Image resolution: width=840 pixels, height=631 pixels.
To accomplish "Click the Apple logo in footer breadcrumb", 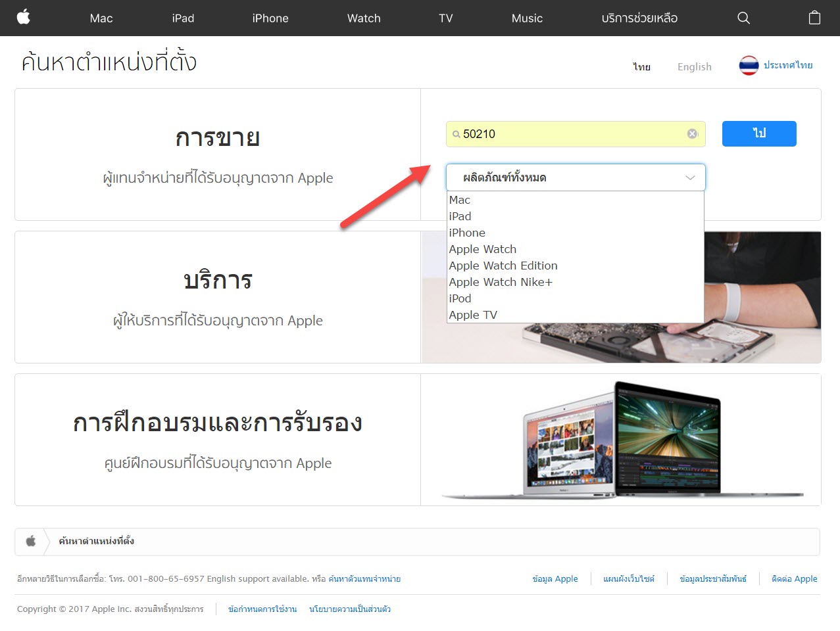I will [x=30, y=542].
